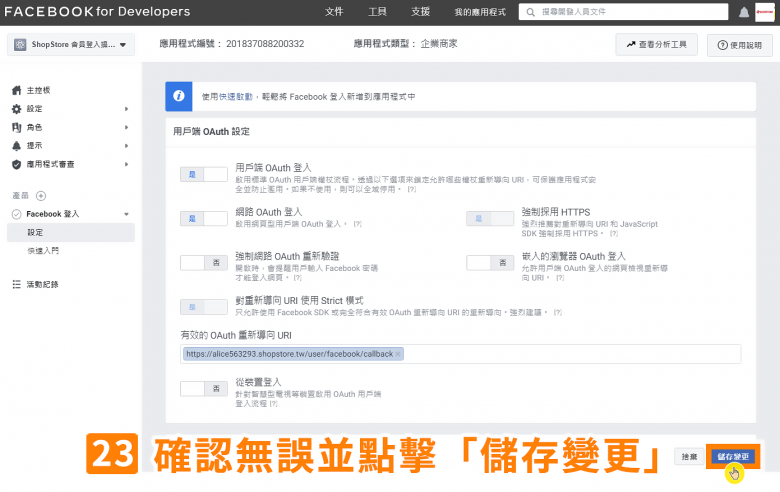Screen dimensions: 780x492
Task: Click the 主控板 home icon
Action: [16, 90]
